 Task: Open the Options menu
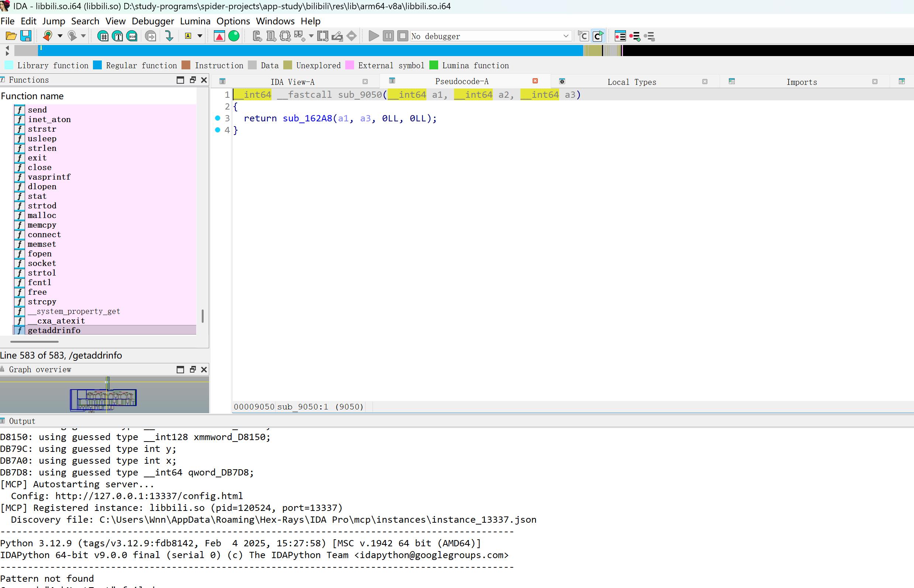pos(233,21)
